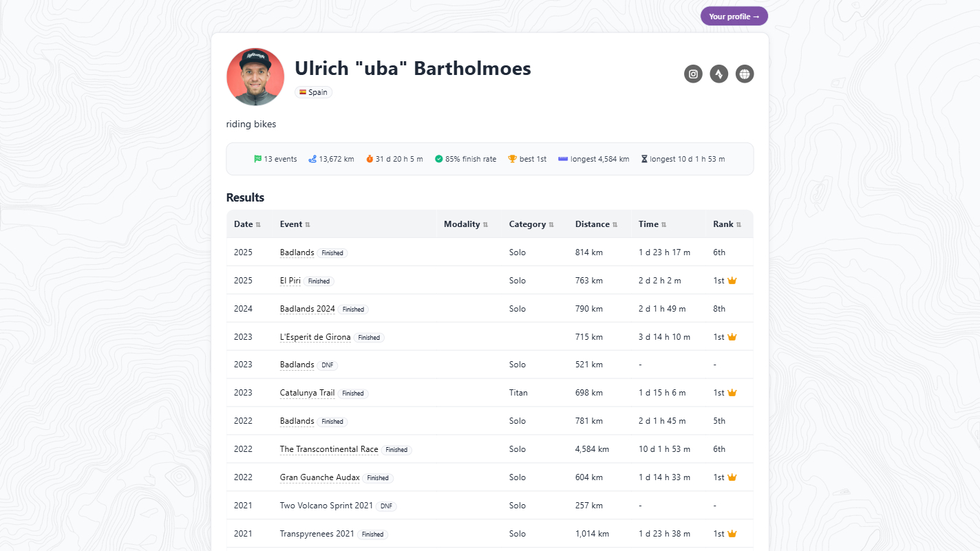980x551 pixels.
Task: Open the Strava profile icon
Action: click(x=718, y=74)
